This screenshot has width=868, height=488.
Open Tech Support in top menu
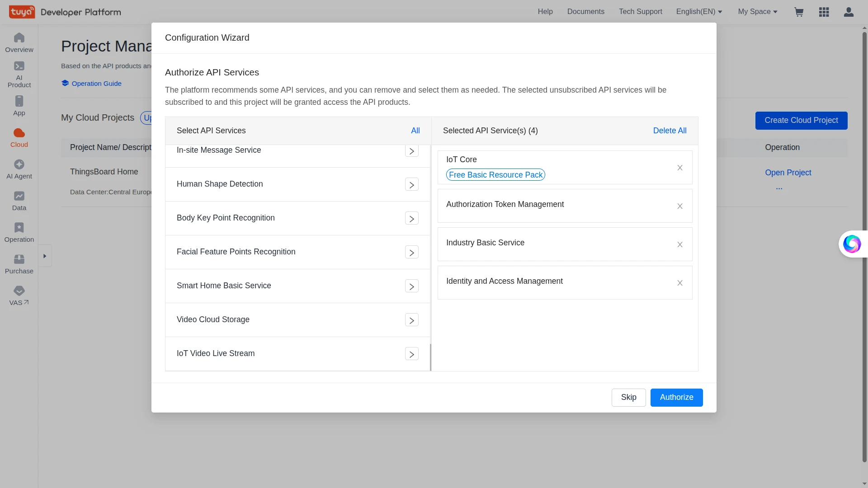point(640,12)
